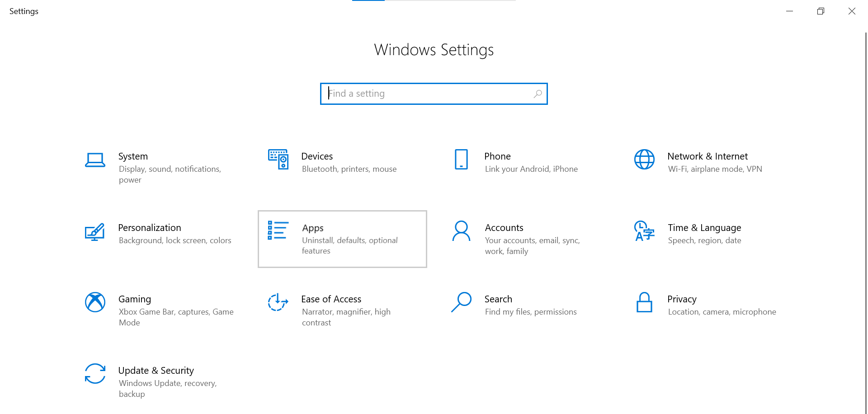Minimize the Settings window
This screenshot has width=868, height=414.
(789, 11)
